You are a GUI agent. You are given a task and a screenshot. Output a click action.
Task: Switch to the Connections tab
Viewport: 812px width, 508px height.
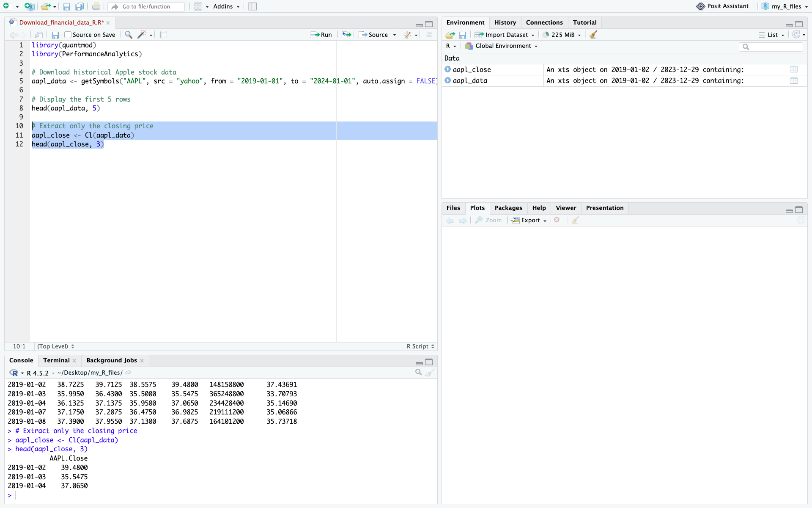pyautogui.click(x=544, y=22)
